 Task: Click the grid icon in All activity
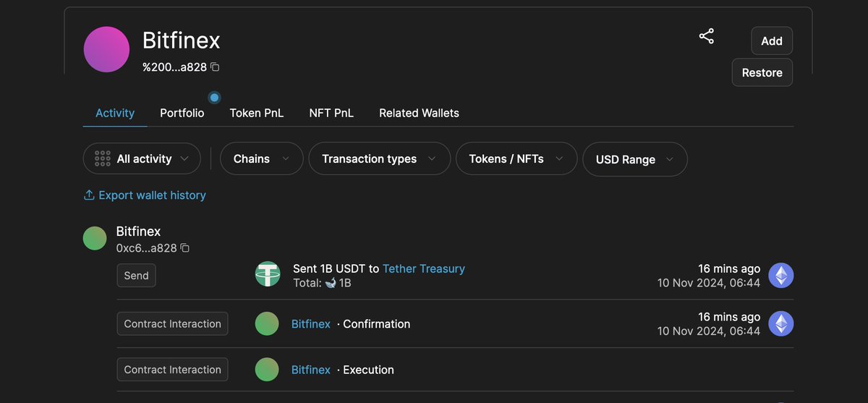point(103,158)
